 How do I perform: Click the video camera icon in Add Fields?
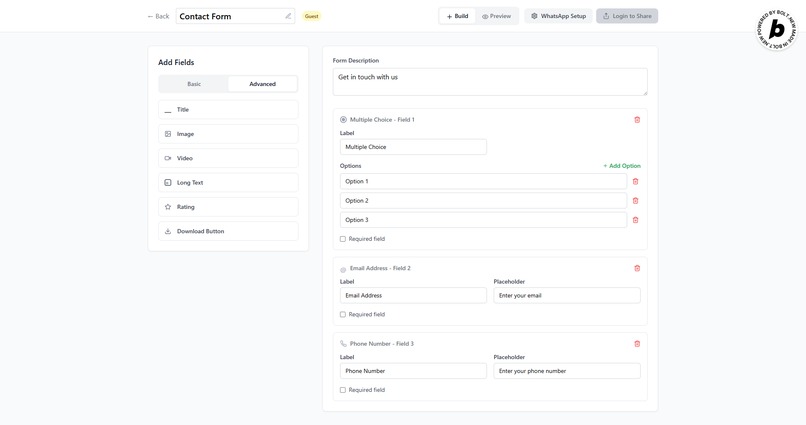click(168, 158)
